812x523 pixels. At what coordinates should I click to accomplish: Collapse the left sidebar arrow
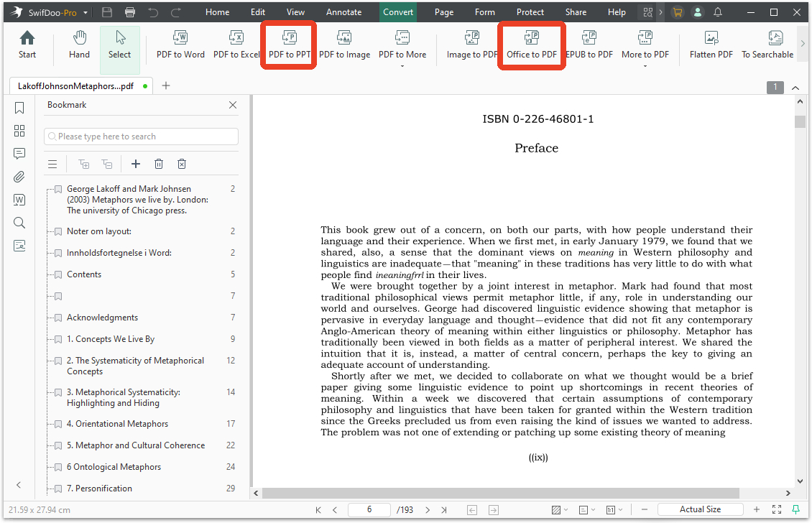(19, 485)
